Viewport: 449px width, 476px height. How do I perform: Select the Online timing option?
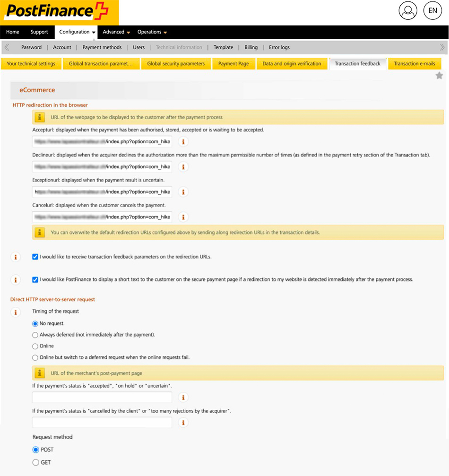click(35, 346)
